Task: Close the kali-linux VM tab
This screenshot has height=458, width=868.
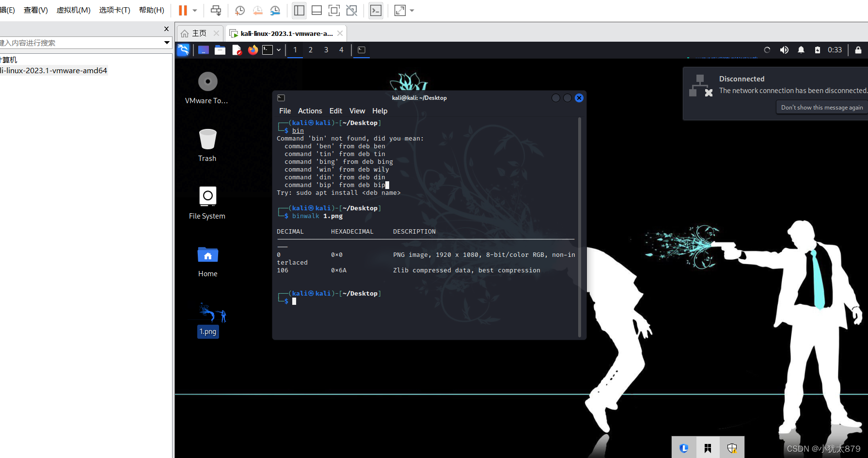Action: (340, 33)
